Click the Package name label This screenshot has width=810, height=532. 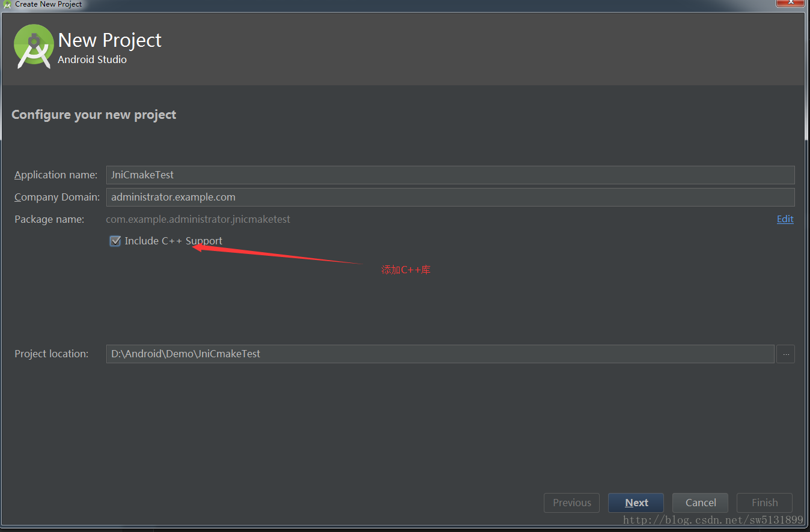[x=49, y=219]
